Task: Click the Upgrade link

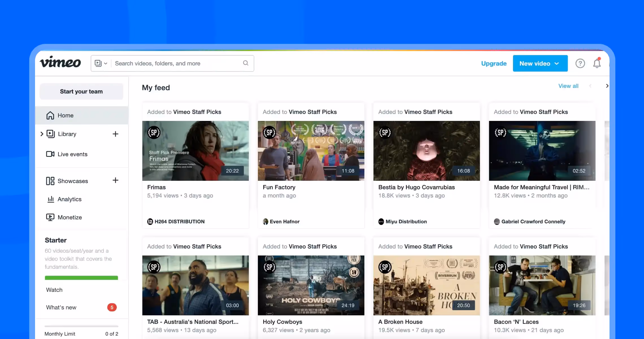Action: [x=493, y=63]
